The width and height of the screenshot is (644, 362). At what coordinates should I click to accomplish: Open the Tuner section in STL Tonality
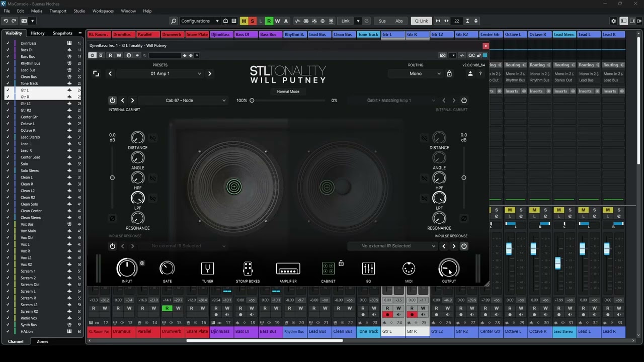(207, 268)
